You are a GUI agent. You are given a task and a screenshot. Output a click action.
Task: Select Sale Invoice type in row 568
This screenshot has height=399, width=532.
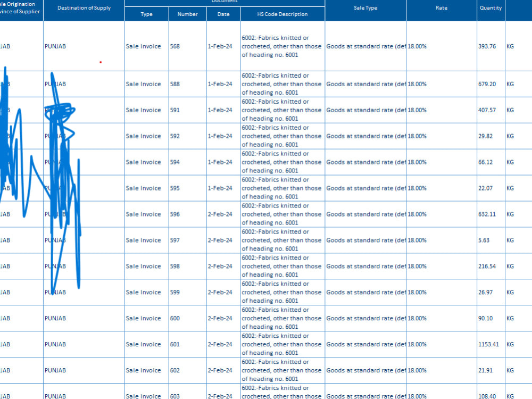click(x=143, y=46)
